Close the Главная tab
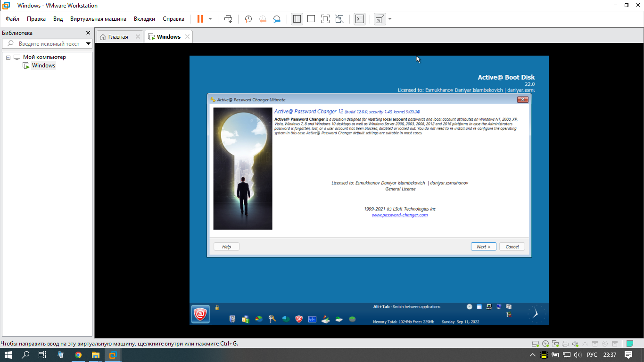The image size is (644, 362). (x=138, y=36)
